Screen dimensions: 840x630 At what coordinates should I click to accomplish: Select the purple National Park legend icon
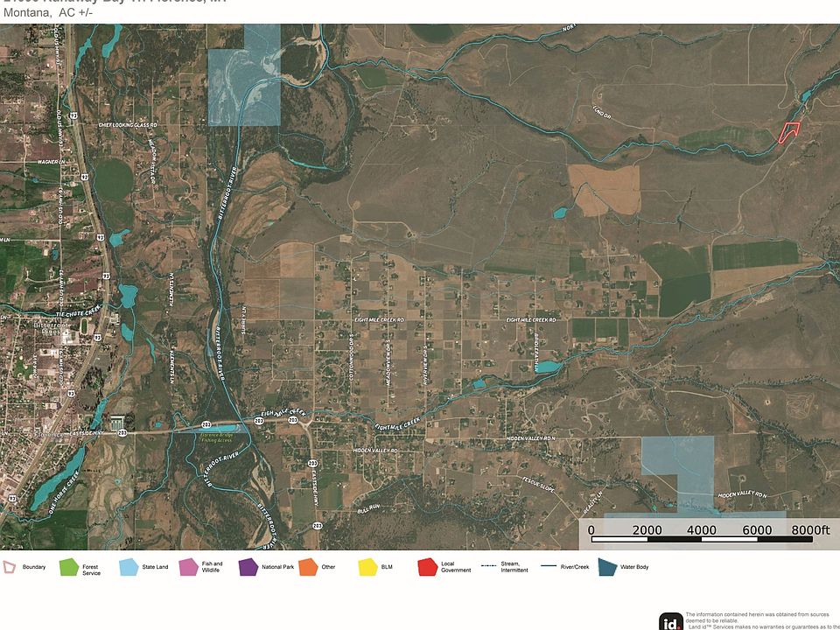coord(248,568)
